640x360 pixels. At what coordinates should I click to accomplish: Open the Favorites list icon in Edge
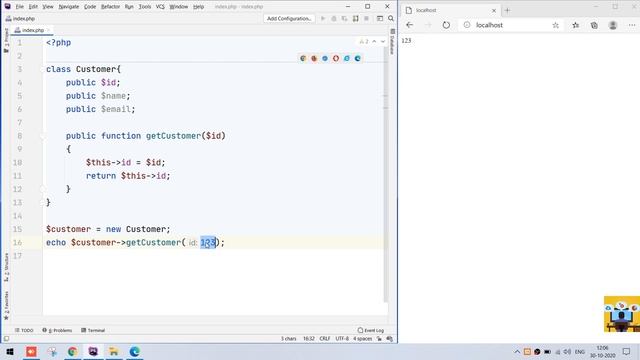click(576, 25)
